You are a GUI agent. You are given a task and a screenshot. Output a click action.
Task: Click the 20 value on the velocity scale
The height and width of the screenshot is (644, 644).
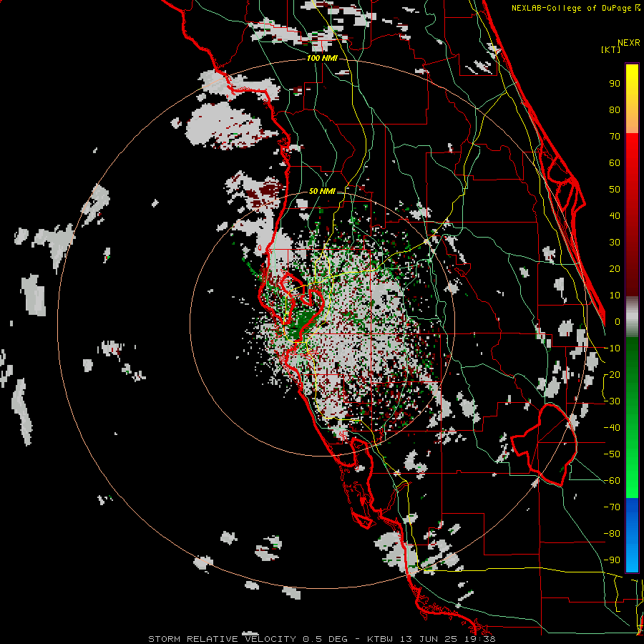[615, 269]
